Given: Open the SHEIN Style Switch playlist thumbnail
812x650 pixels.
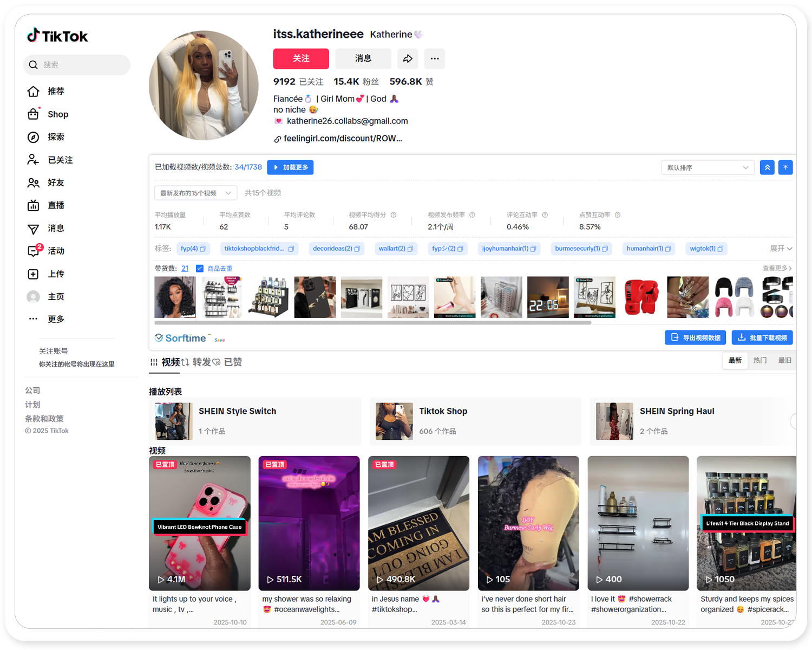Looking at the screenshot, I should 172,421.
